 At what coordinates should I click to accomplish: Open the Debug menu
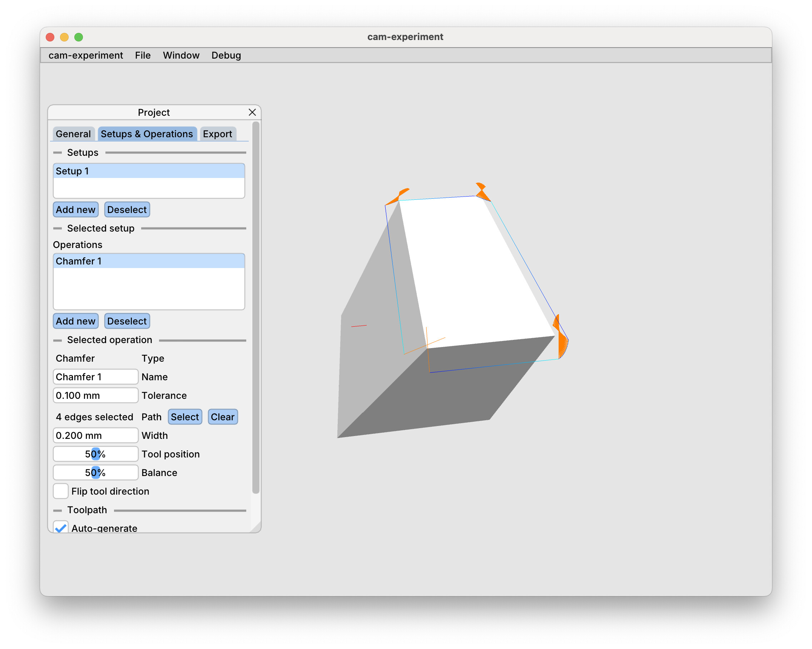[226, 55]
